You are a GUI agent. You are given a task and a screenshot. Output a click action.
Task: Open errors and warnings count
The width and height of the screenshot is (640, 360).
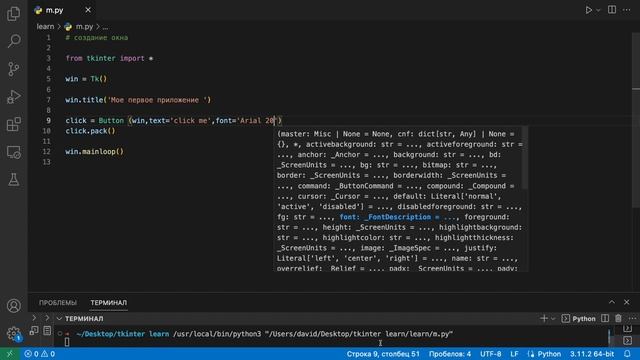coord(40,354)
